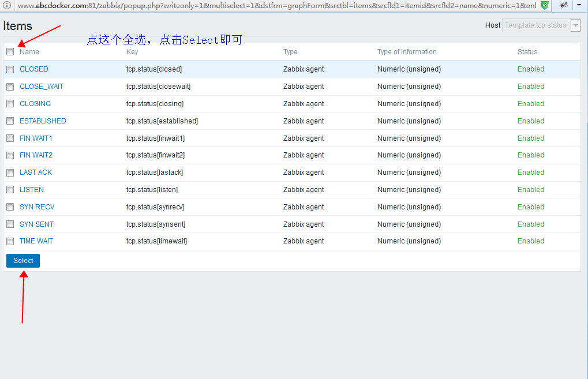Check the checkbox next to LISTEN
The image size is (588, 379).
tap(10, 189)
